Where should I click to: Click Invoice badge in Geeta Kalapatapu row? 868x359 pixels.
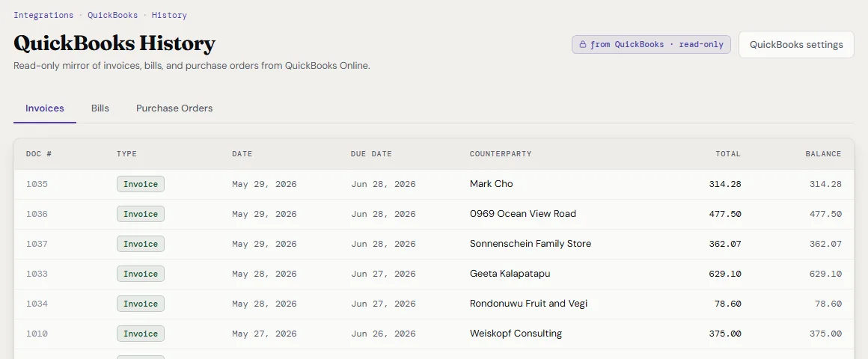141,274
